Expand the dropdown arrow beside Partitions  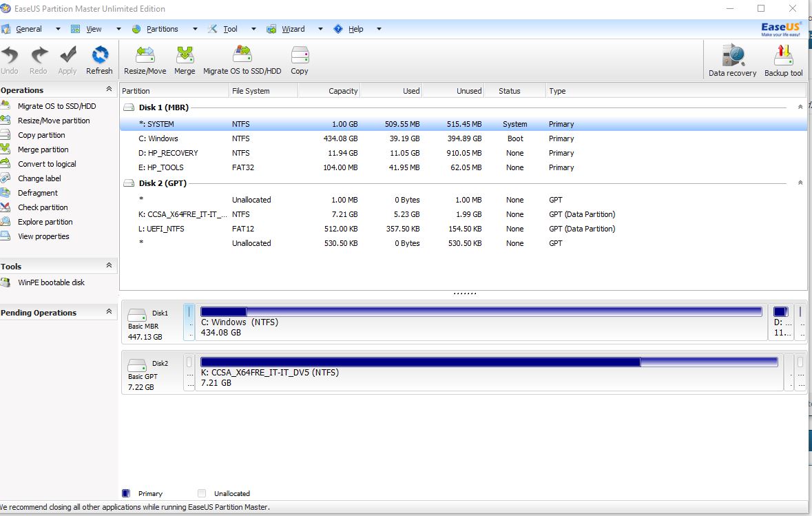click(x=195, y=29)
